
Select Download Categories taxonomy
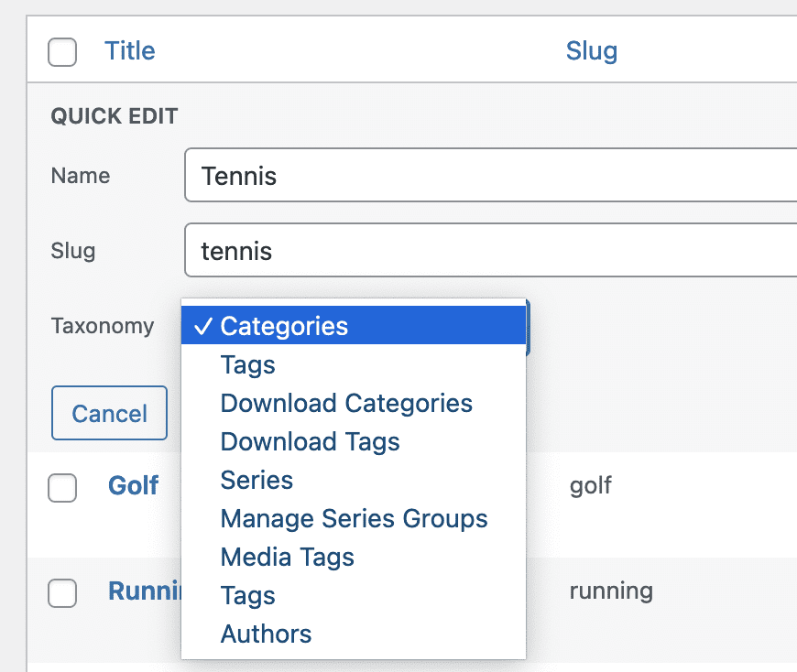(x=354, y=403)
